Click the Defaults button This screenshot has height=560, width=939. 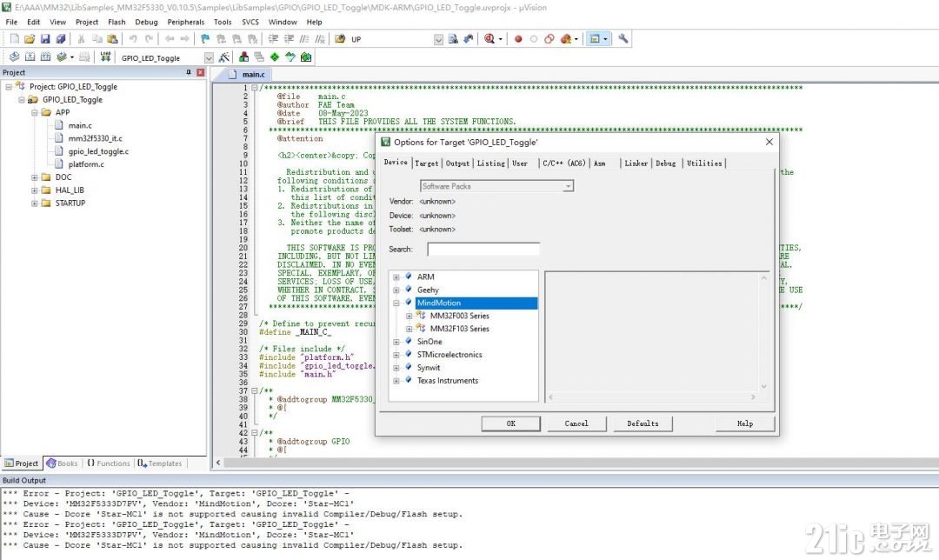click(x=643, y=423)
